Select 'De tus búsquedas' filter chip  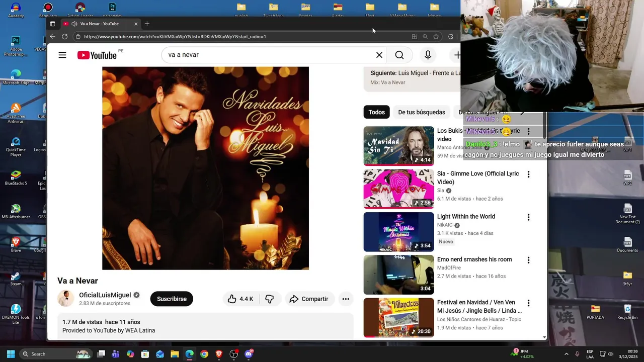pos(422,112)
